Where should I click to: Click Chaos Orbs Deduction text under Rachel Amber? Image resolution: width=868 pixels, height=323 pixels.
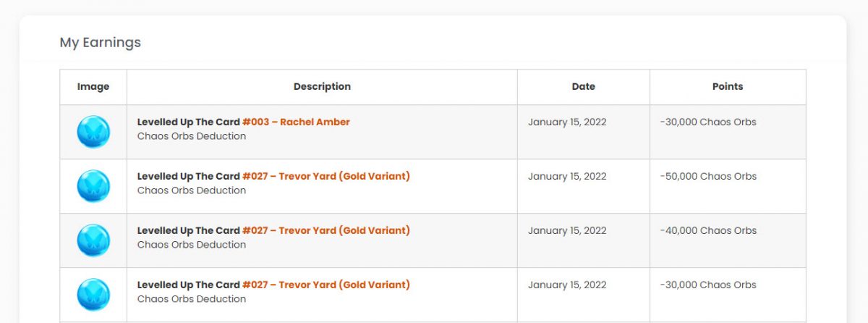pyautogui.click(x=192, y=136)
